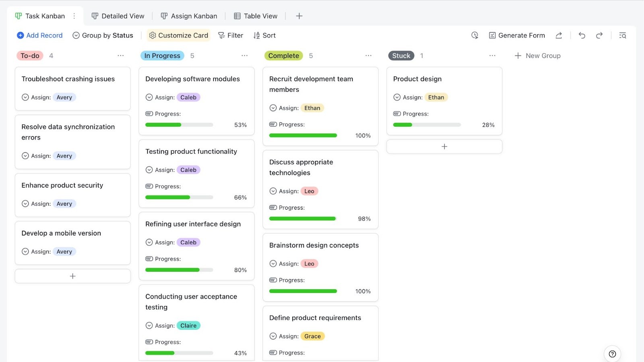Redo the last action
This screenshot has width=644, height=362.
click(x=599, y=35)
